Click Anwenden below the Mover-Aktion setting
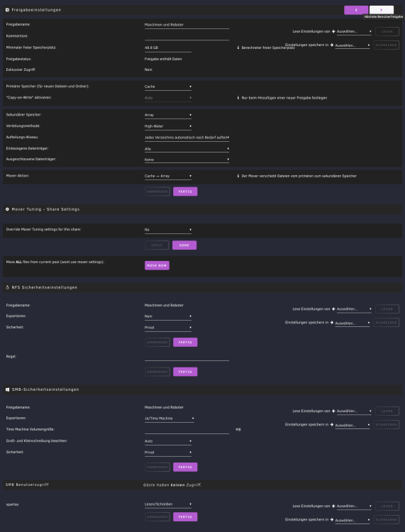Viewport: 405px width, 532px height. click(157, 192)
